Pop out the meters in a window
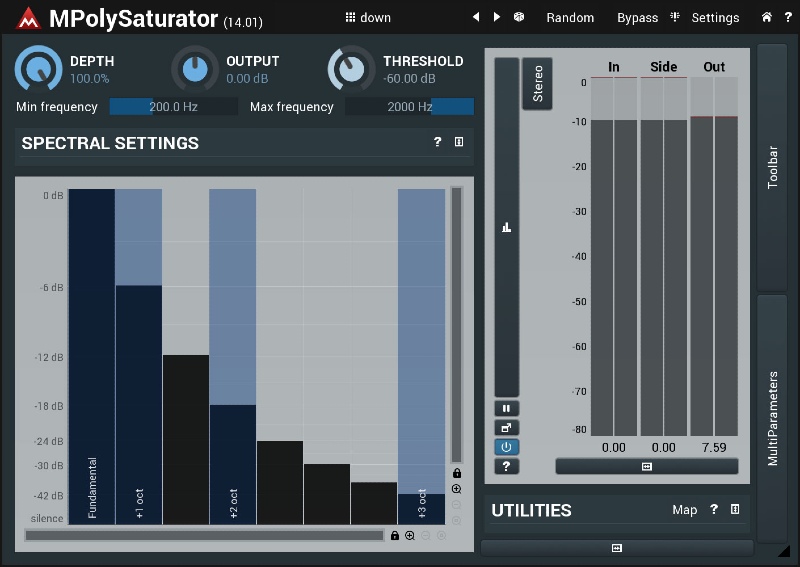Image resolution: width=800 pixels, height=567 pixels. point(506,427)
